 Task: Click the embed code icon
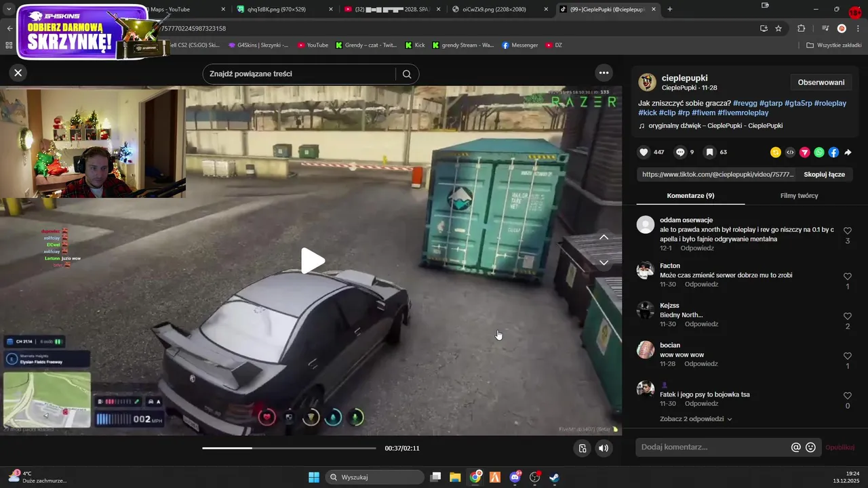tap(790, 152)
